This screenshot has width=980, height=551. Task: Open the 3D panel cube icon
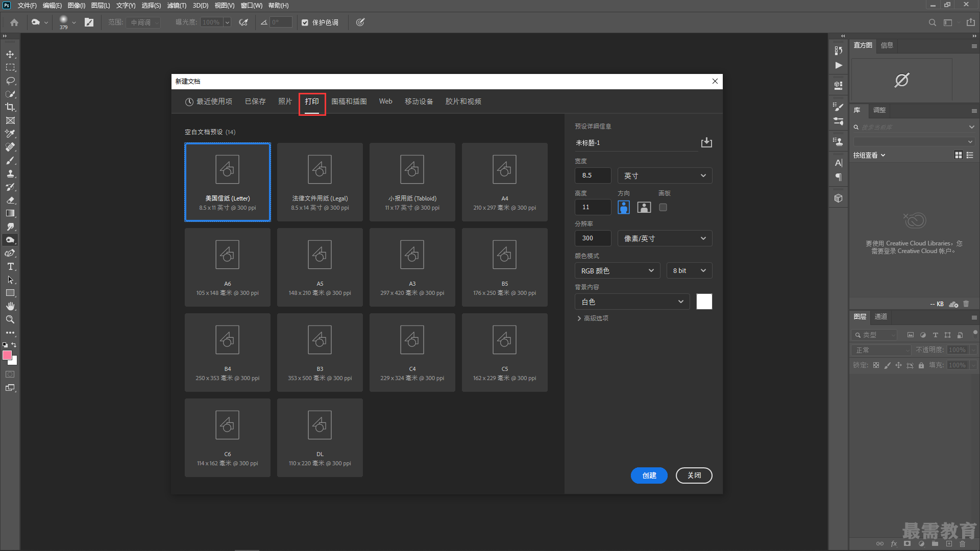pyautogui.click(x=839, y=198)
